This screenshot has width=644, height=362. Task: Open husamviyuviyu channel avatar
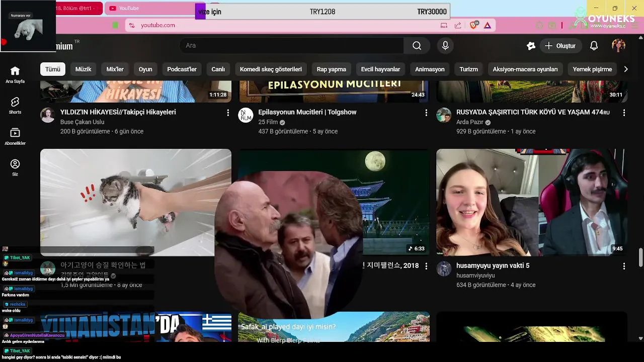tap(444, 268)
